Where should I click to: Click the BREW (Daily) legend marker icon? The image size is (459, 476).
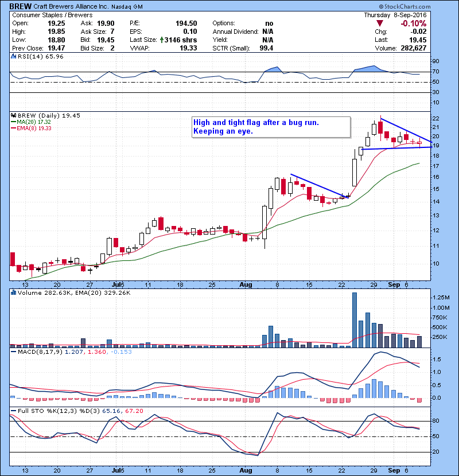pos(14,115)
